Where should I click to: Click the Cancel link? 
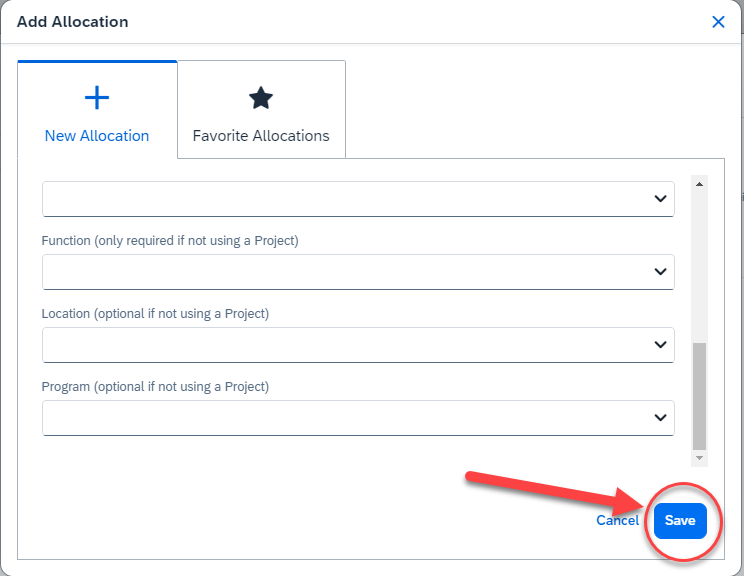(617, 521)
